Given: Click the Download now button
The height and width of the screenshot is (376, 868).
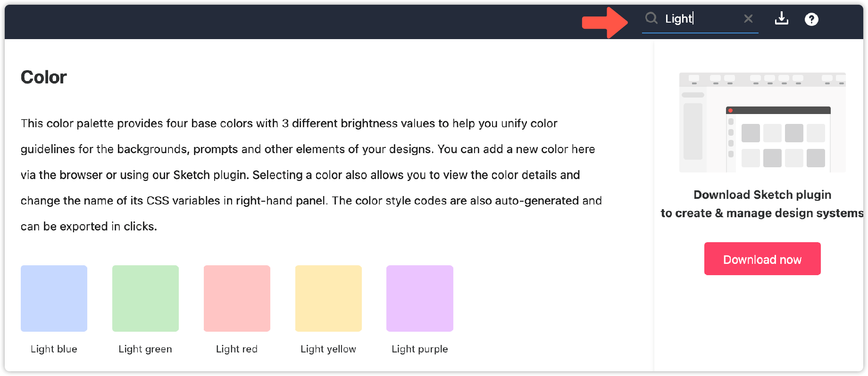Looking at the screenshot, I should tap(762, 259).
